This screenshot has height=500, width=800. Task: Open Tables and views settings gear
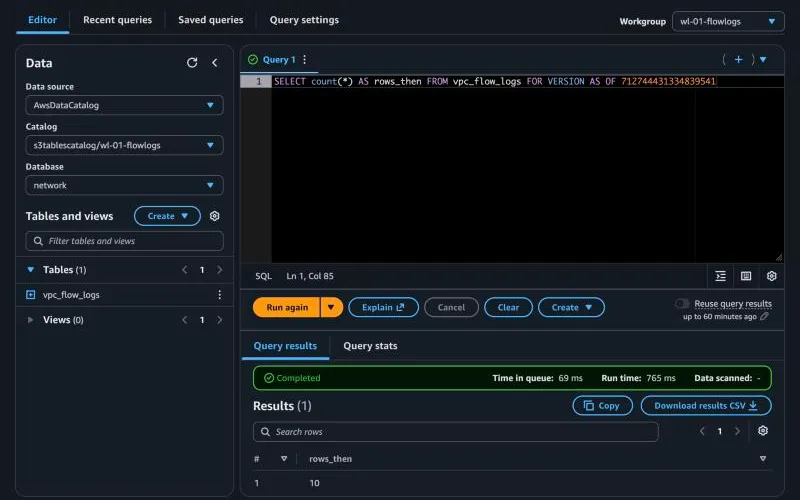214,216
